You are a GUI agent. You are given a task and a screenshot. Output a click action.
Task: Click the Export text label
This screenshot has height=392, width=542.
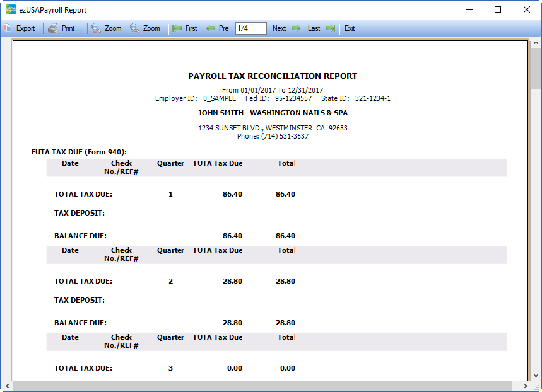point(26,28)
